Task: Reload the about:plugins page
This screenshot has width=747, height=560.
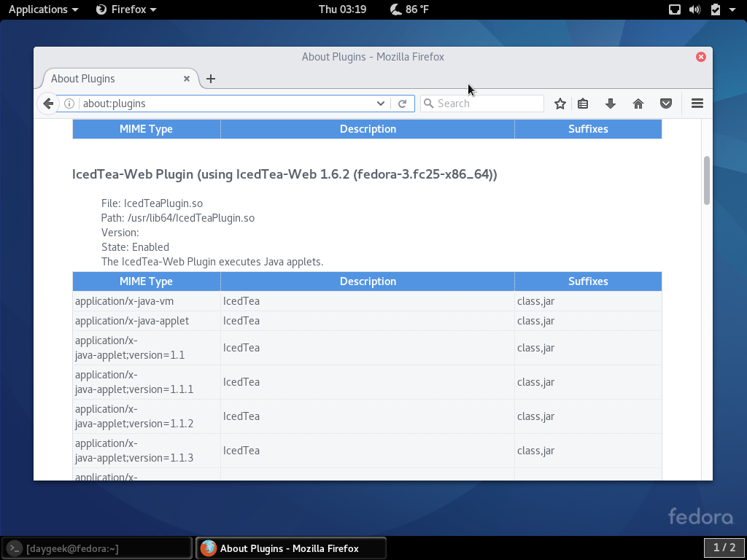Action: tap(402, 104)
